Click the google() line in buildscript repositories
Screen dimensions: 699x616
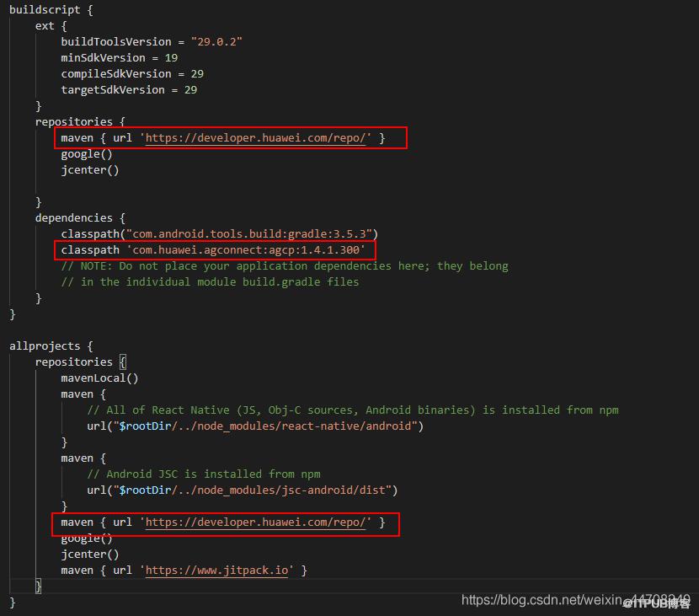(x=87, y=154)
